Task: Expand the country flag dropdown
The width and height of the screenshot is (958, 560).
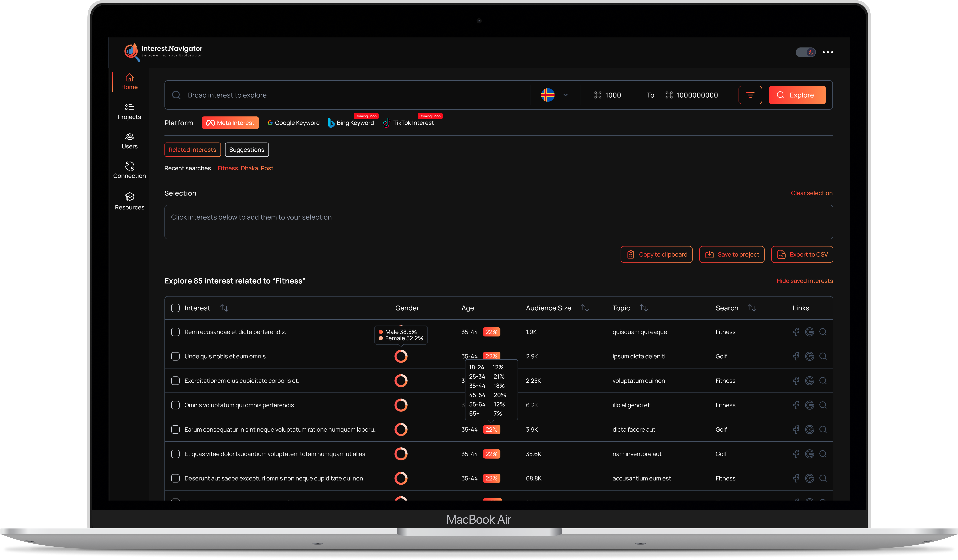Action: [x=555, y=95]
